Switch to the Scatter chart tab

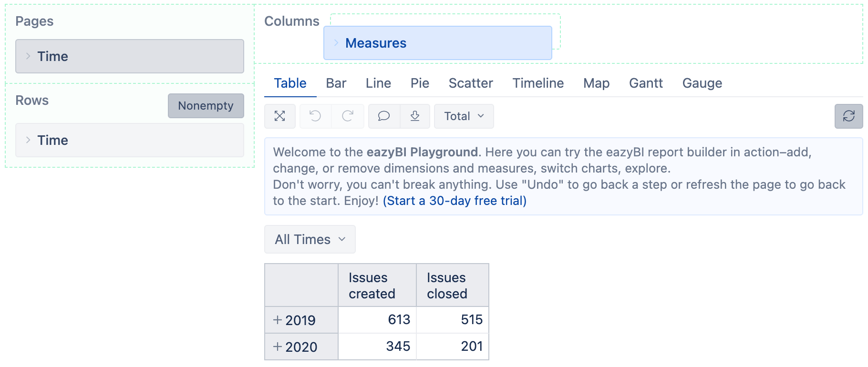click(x=471, y=83)
